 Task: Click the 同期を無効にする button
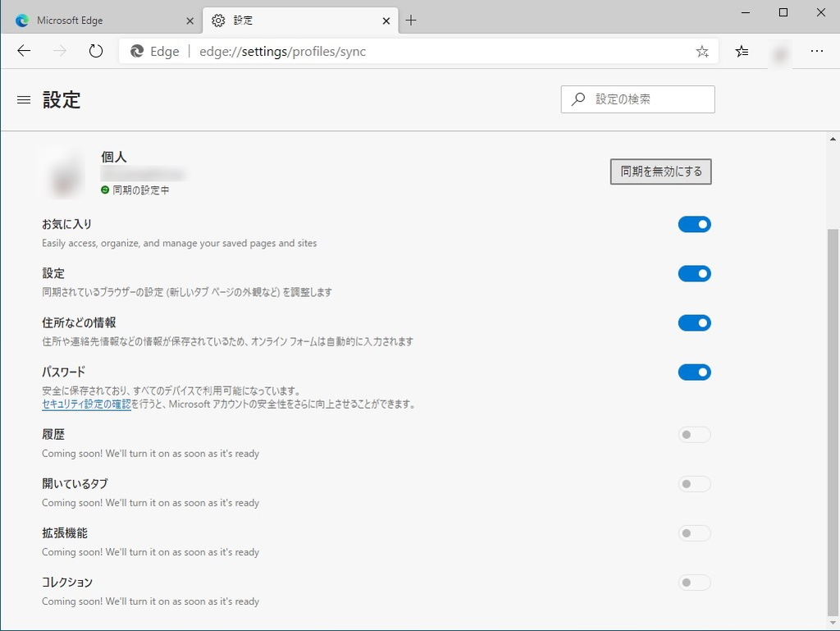point(660,171)
